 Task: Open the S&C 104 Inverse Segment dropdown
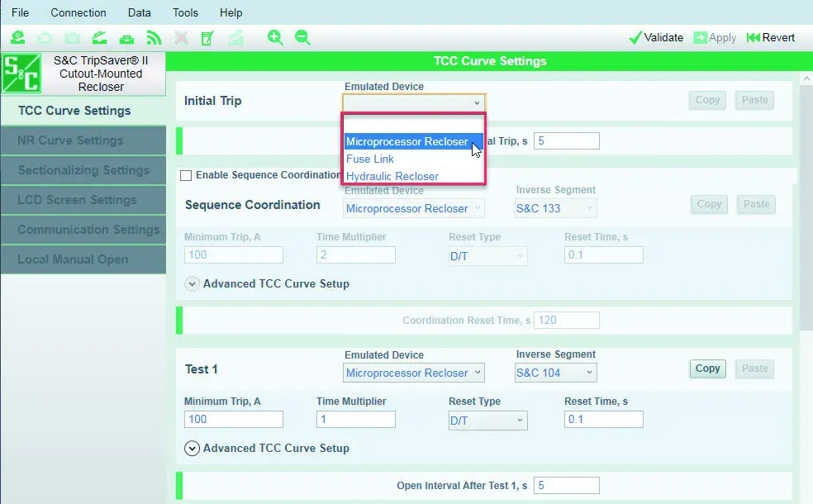[555, 373]
